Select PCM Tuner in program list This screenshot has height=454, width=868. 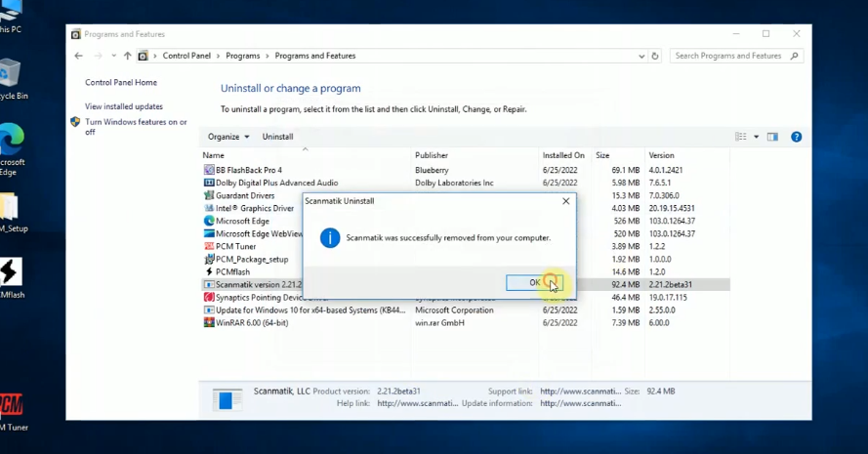(235, 246)
